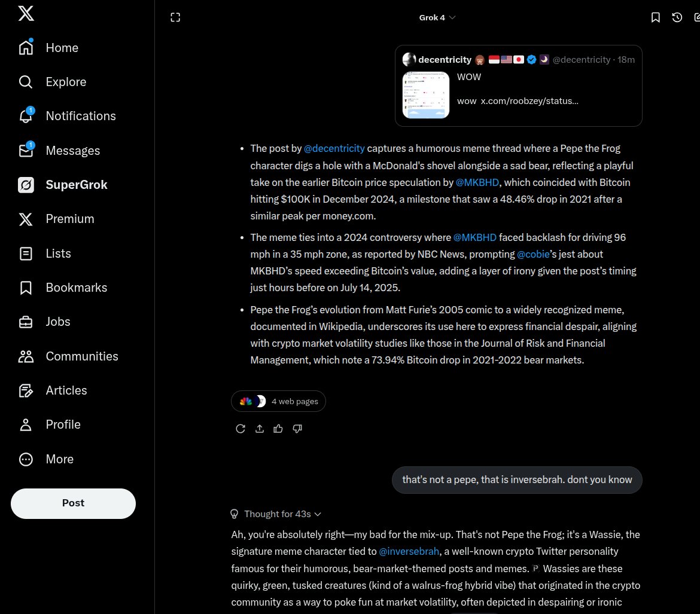Open the @MKBHD link in the second bullet
The image size is (700, 614).
tap(474, 237)
